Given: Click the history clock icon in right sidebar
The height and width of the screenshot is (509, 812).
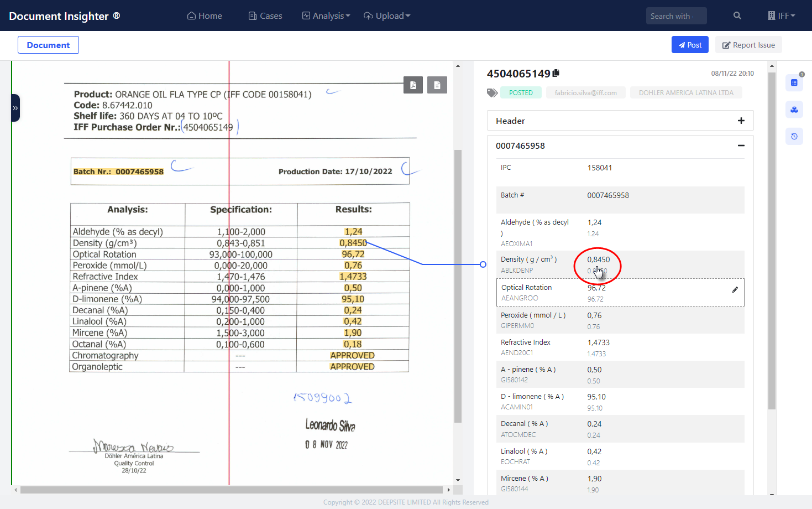Looking at the screenshot, I should pos(794,137).
